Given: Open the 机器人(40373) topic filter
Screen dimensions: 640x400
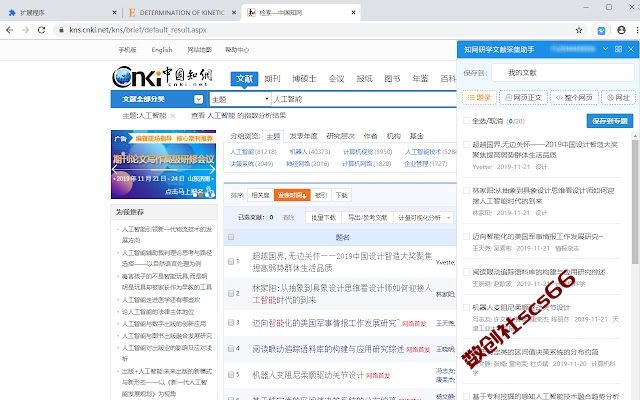Looking at the screenshot, I should 309,152.
